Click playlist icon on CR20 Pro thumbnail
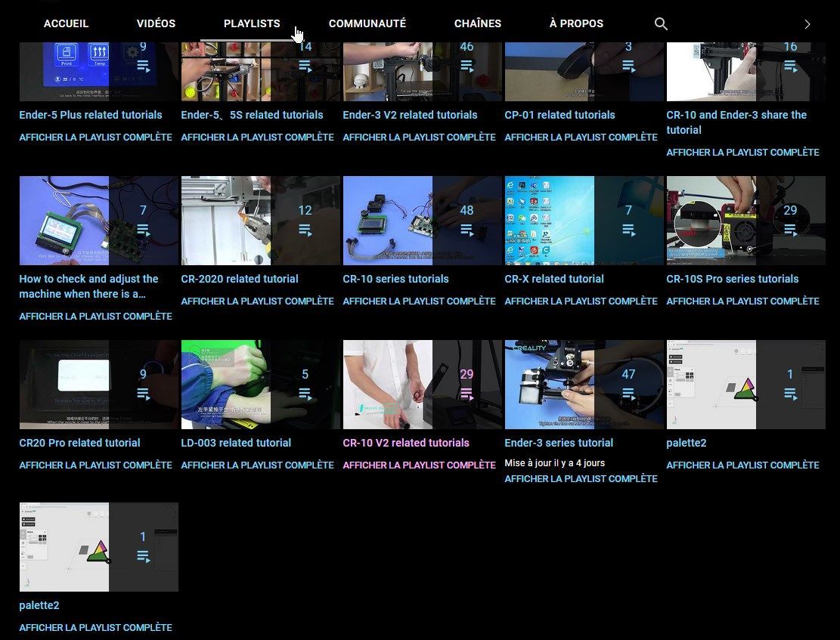The image size is (840, 640). click(143, 394)
